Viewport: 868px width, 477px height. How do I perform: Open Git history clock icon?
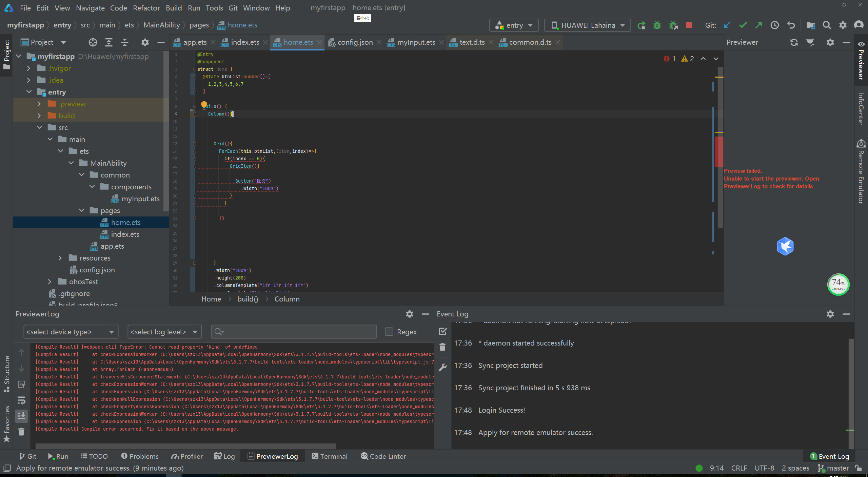775,25
